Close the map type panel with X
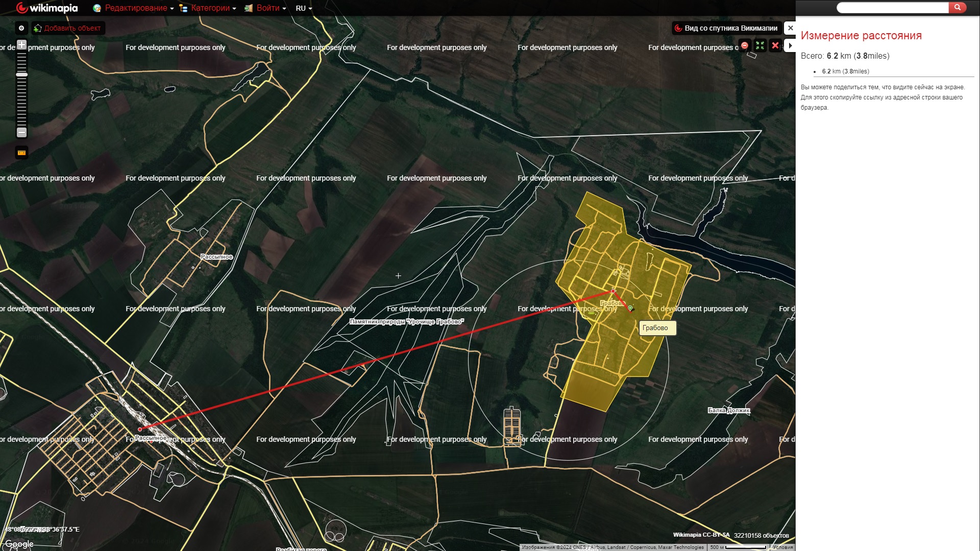The image size is (980, 551). point(790,28)
